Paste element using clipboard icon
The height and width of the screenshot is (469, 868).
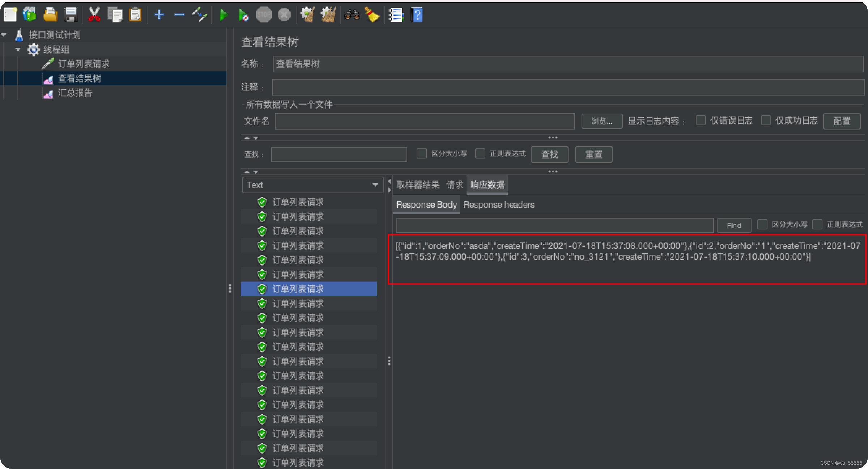click(135, 15)
